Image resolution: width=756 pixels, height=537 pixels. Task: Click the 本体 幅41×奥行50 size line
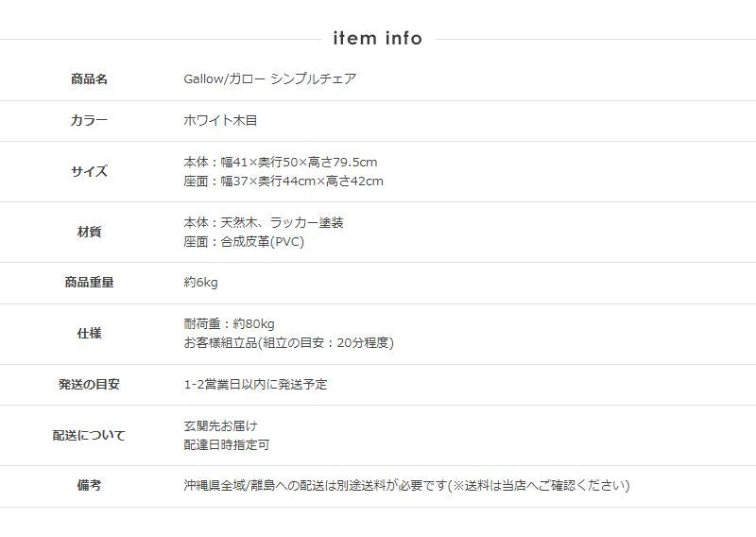click(280, 162)
